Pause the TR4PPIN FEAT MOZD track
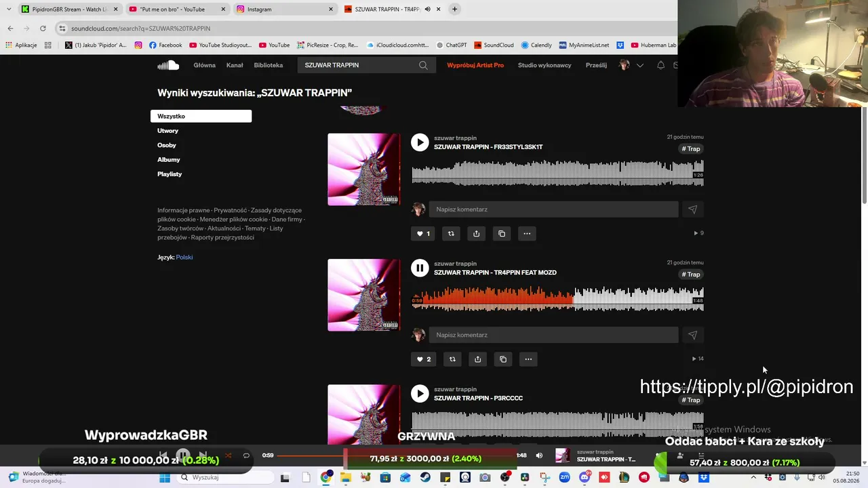 [420, 268]
